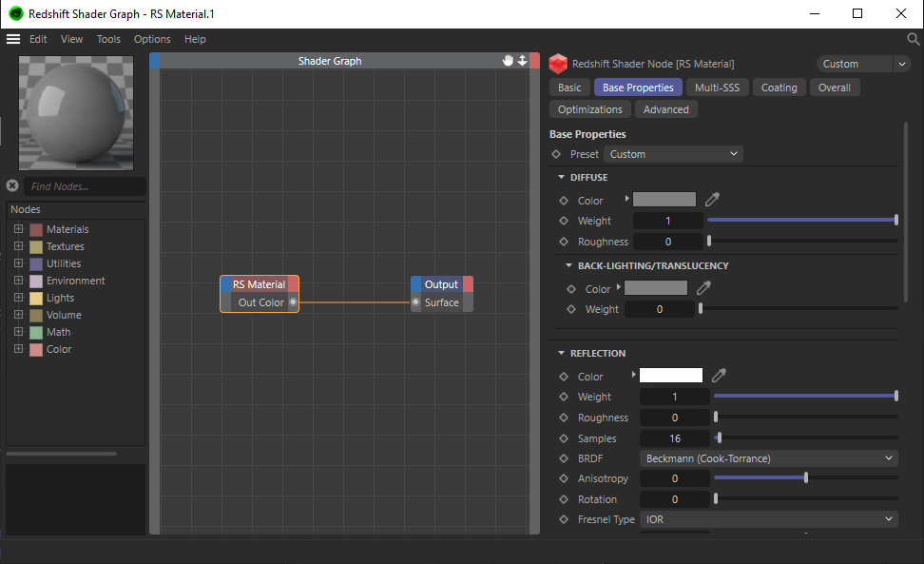Select the Environment node category
The width and height of the screenshot is (924, 564).
click(x=75, y=281)
